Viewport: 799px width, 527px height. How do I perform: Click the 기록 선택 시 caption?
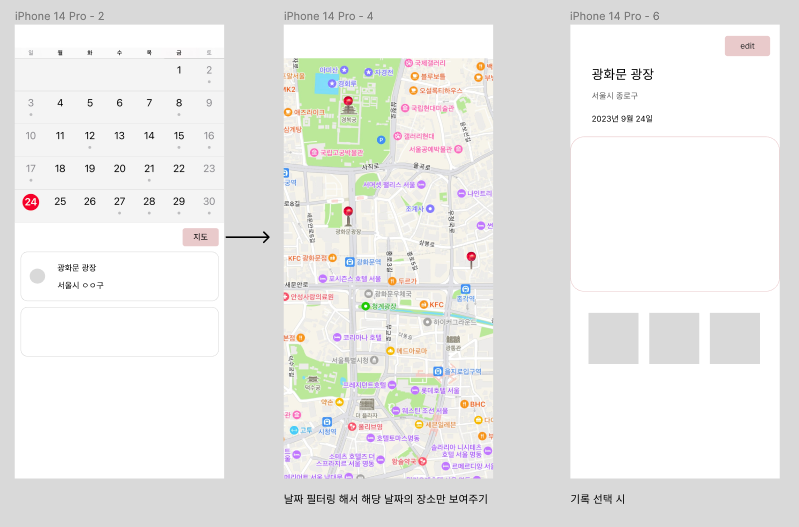[597, 499]
